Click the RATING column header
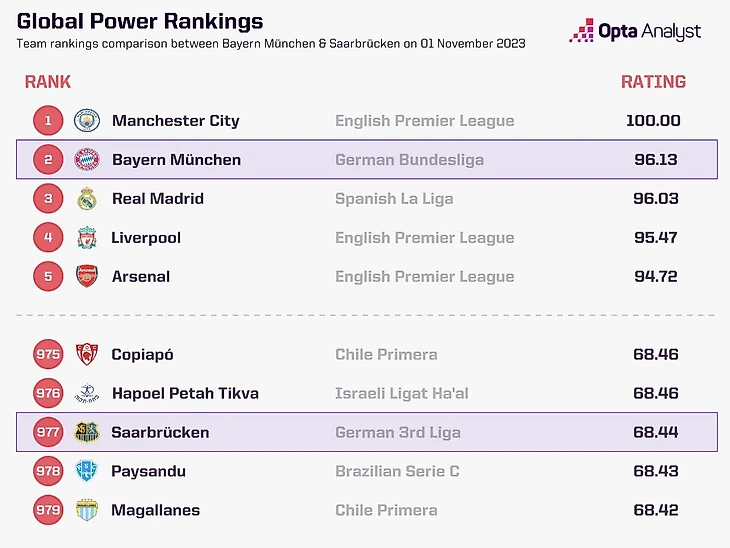The image size is (730, 548). coord(653,82)
